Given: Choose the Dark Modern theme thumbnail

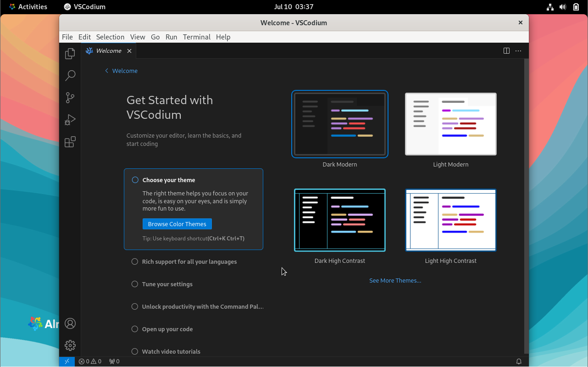Looking at the screenshot, I should (x=340, y=124).
